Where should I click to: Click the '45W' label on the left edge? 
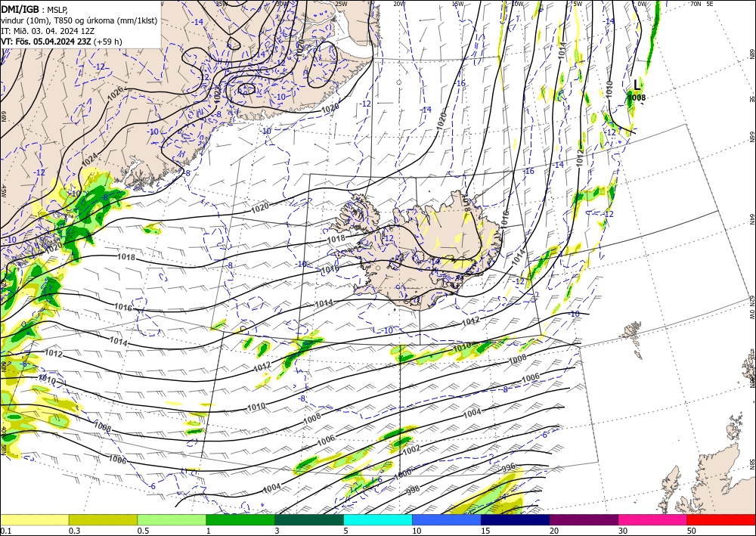click(4, 191)
